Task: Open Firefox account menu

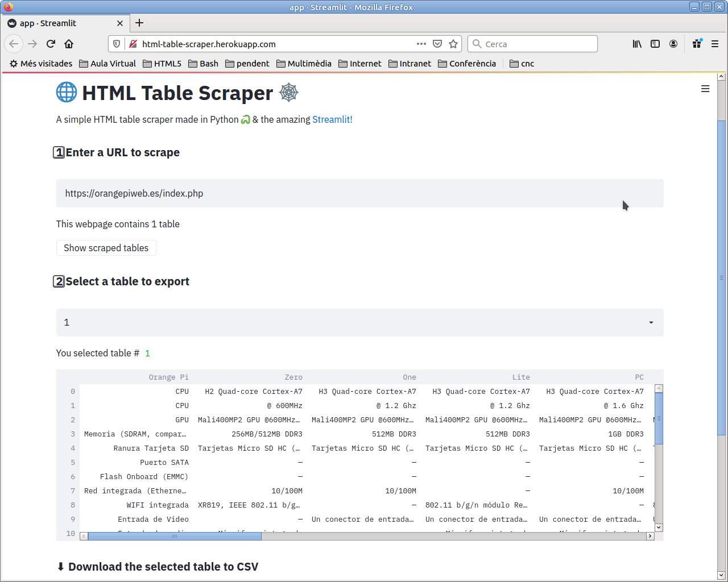Action: coord(673,44)
